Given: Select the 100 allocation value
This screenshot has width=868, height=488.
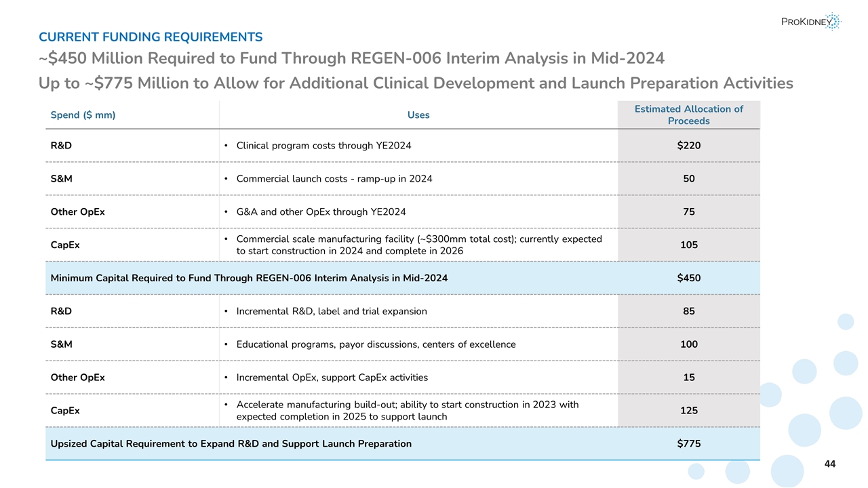Looking at the screenshot, I should (x=689, y=344).
